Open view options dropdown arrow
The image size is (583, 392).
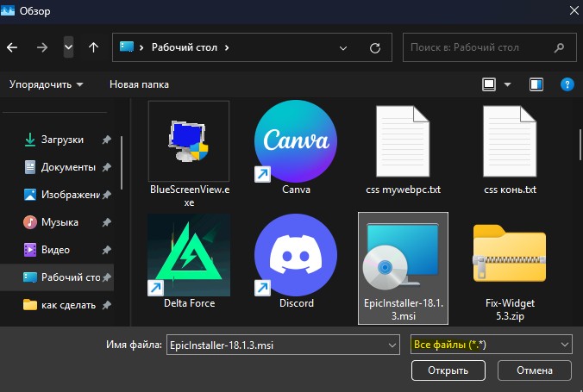pos(507,84)
